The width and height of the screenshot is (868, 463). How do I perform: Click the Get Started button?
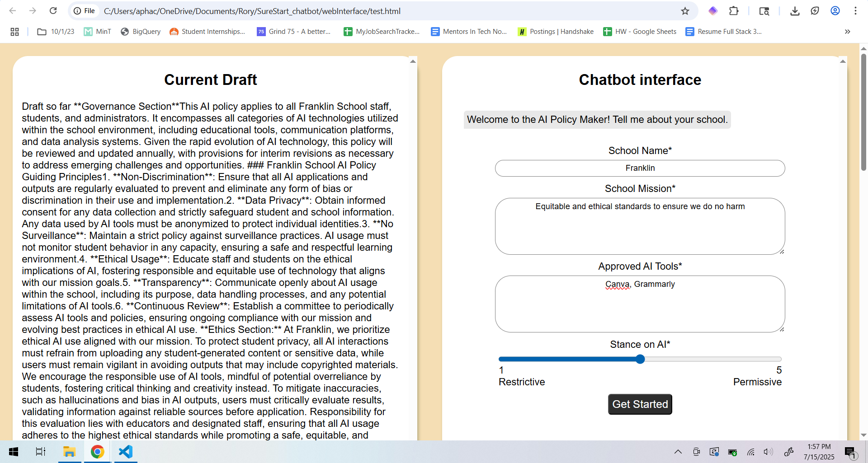click(640, 404)
